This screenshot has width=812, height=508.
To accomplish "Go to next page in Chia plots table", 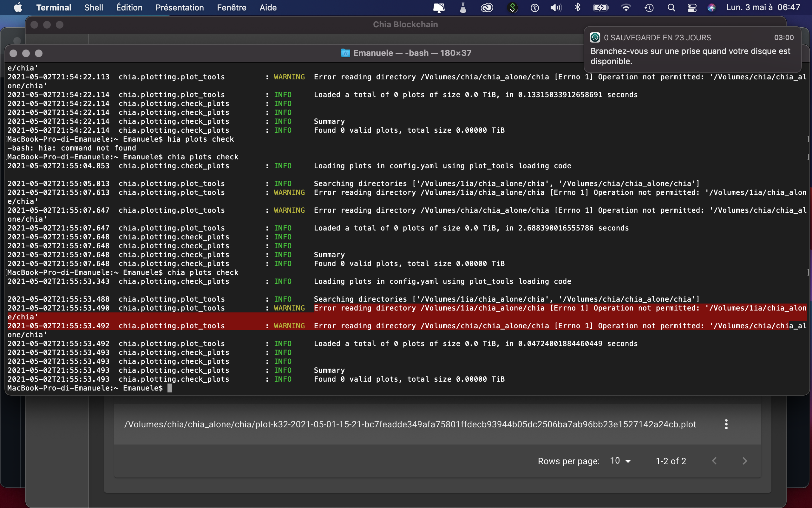I will (744, 461).
